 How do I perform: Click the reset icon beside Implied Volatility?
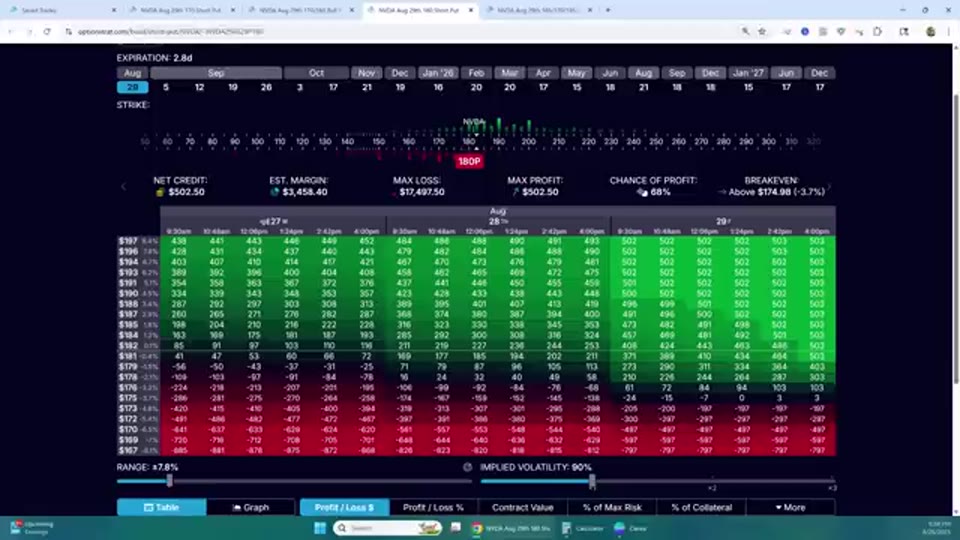[468, 467]
